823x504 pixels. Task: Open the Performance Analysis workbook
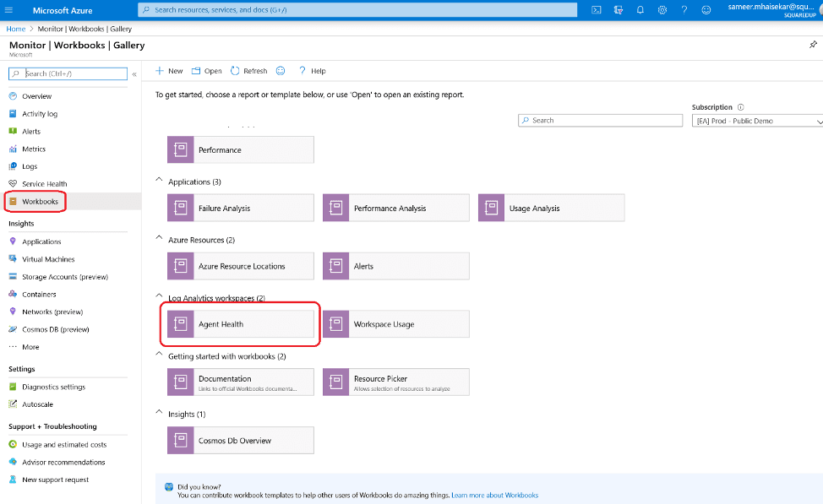point(395,208)
